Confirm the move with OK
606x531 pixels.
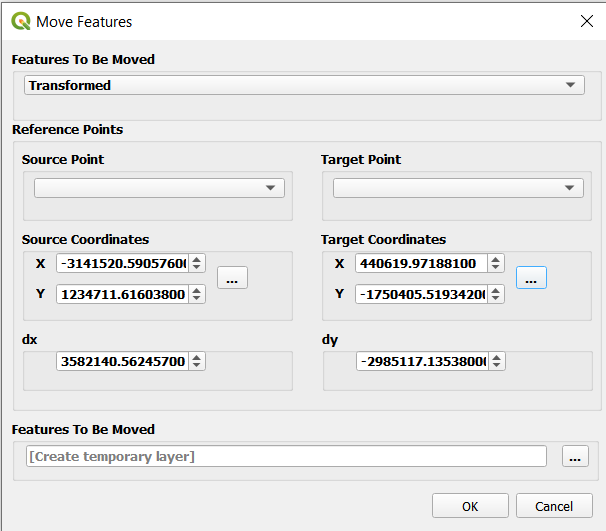[x=470, y=506]
